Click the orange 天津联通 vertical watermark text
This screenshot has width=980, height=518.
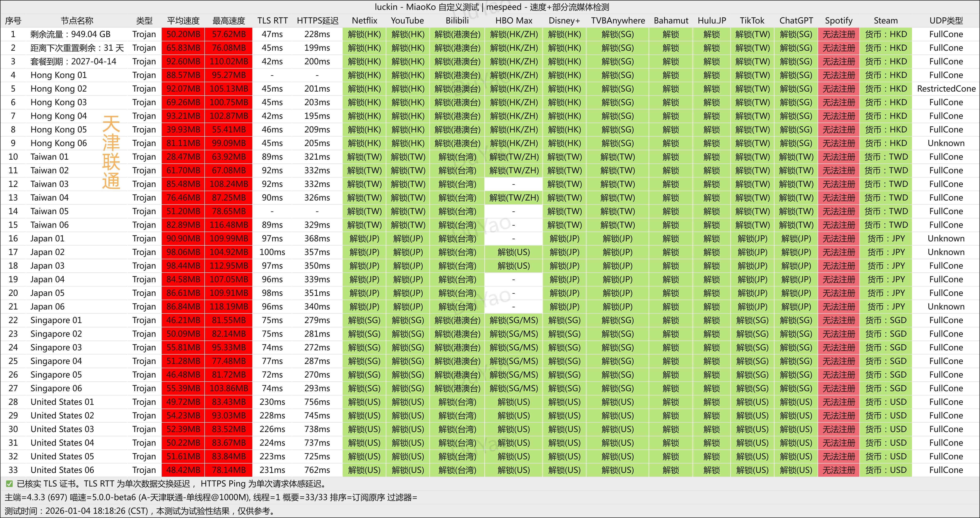tap(111, 152)
